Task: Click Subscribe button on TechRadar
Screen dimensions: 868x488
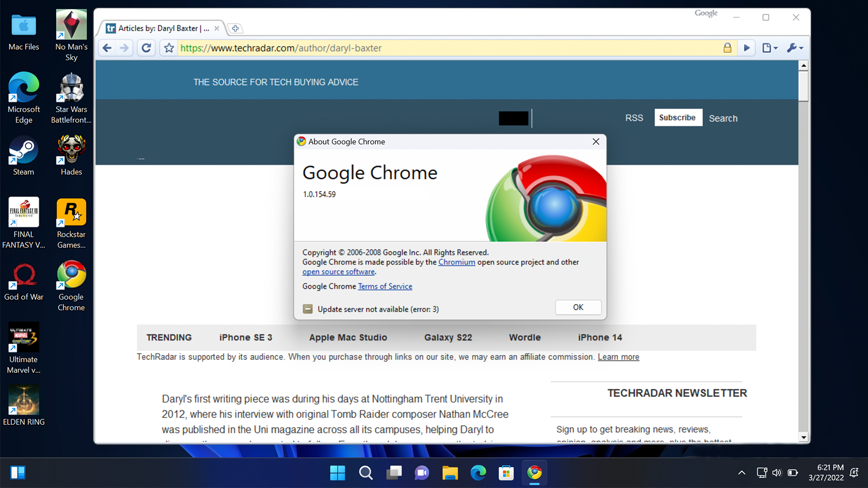Action: click(x=677, y=117)
